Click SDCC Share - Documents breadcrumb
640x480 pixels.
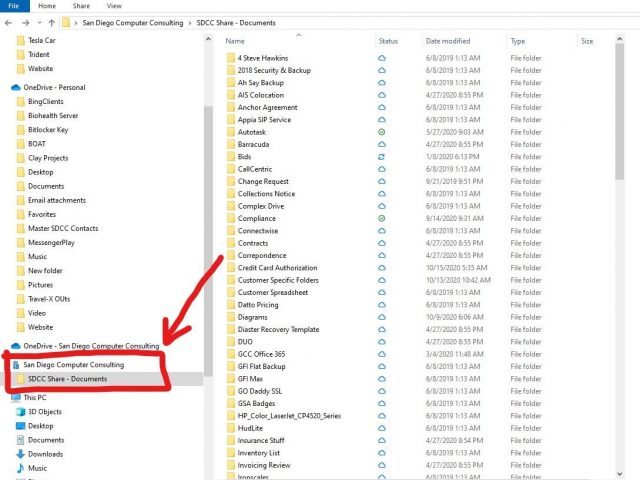coord(236,23)
